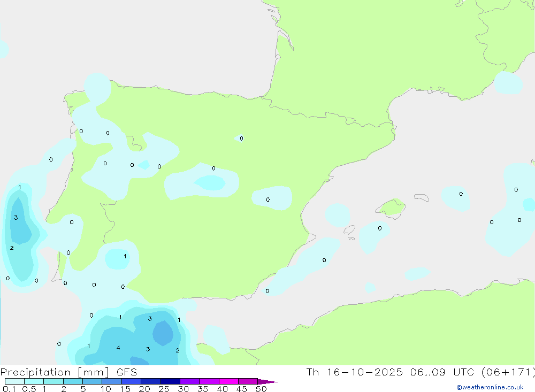Choose the 25–30 mm dark navy swatch
The width and height of the screenshot is (535, 392).
[x=170, y=381]
